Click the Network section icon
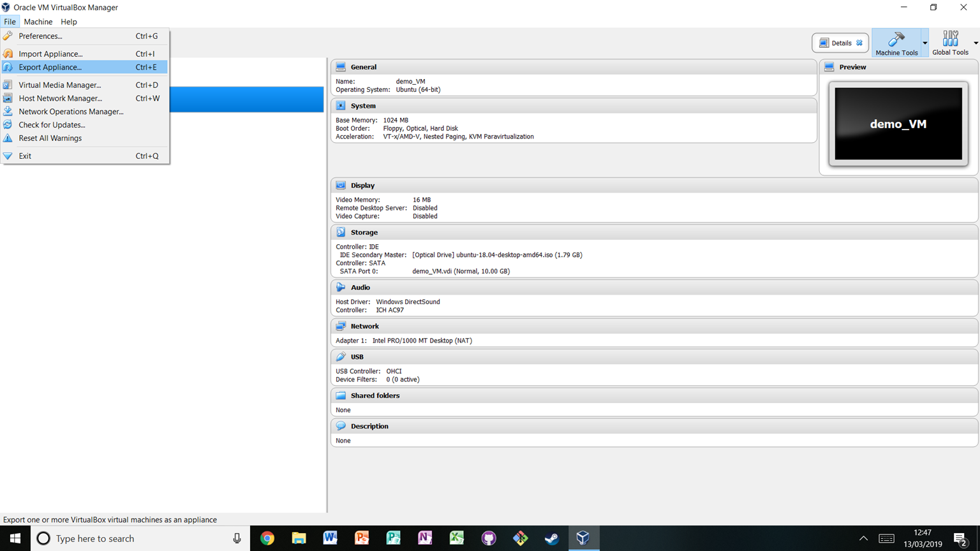The height and width of the screenshot is (551, 980). 341,326
